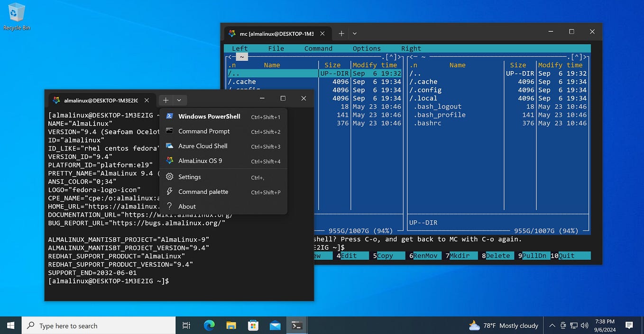644x334 pixels.
Task: Open Mail from the taskbar
Action: coord(275,325)
